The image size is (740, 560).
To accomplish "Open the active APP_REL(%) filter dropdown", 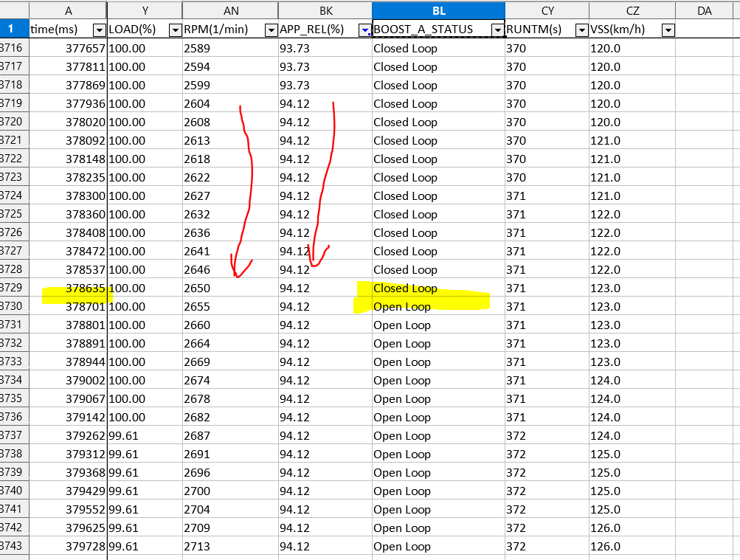I will coord(364,30).
